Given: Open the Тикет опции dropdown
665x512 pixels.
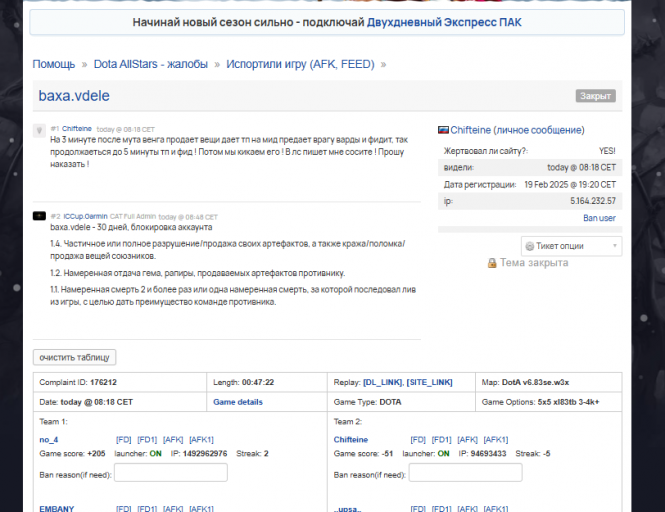Looking at the screenshot, I should point(571,246).
